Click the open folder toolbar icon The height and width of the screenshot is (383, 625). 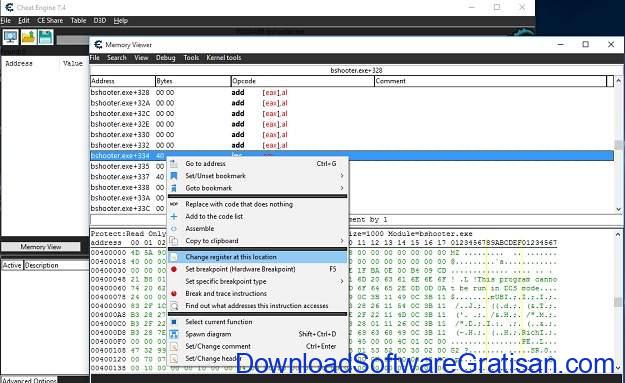(28, 37)
